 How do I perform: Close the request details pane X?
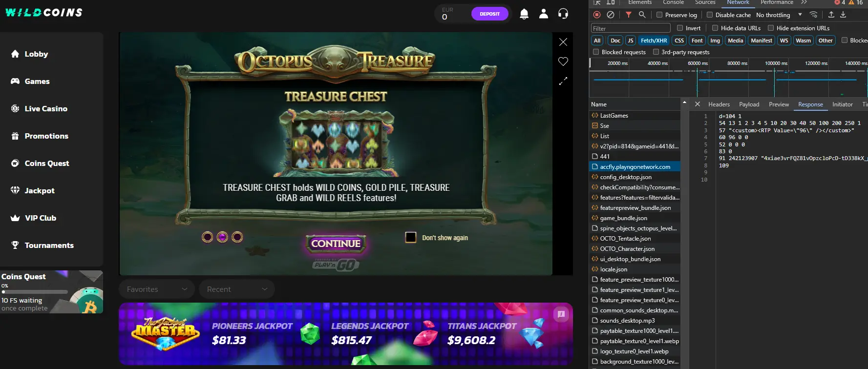coord(698,104)
